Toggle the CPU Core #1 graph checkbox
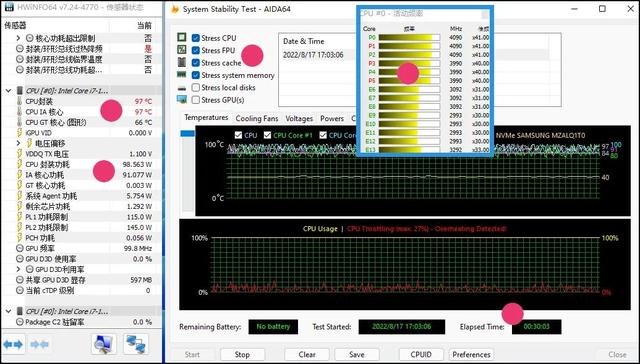The height and width of the screenshot is (364, 640). [267, 135]
